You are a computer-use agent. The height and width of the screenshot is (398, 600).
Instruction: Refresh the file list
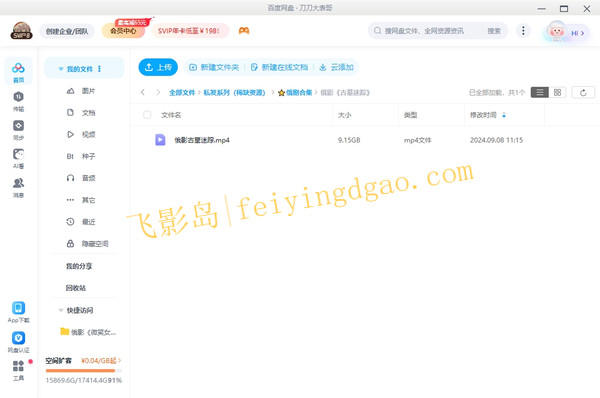583,92
